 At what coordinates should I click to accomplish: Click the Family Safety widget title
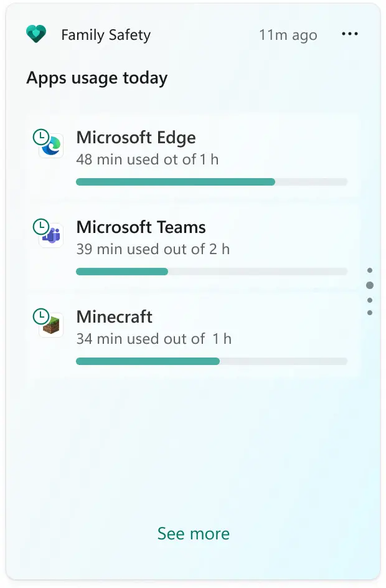pos(105,36)
